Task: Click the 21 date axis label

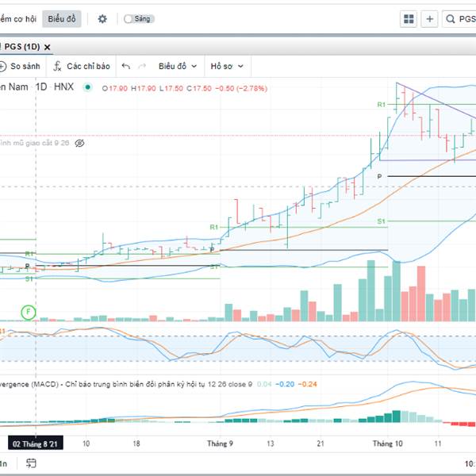Action: tap(321, 443)
